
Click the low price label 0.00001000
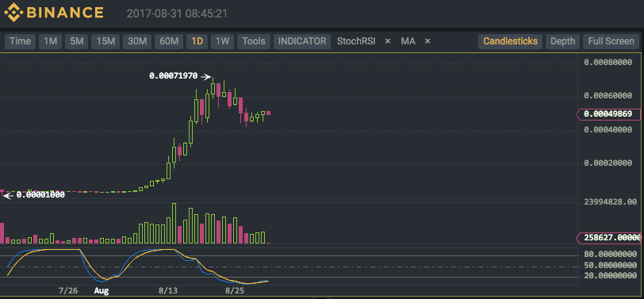(40, 195)
